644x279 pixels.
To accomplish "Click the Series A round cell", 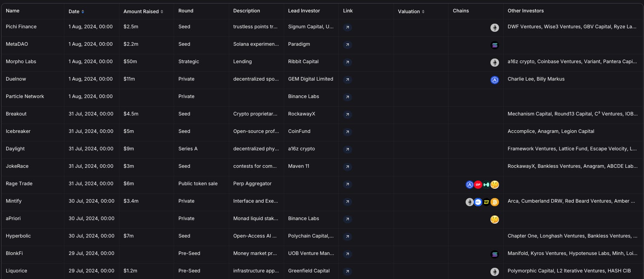I will (x=188, y=149).
